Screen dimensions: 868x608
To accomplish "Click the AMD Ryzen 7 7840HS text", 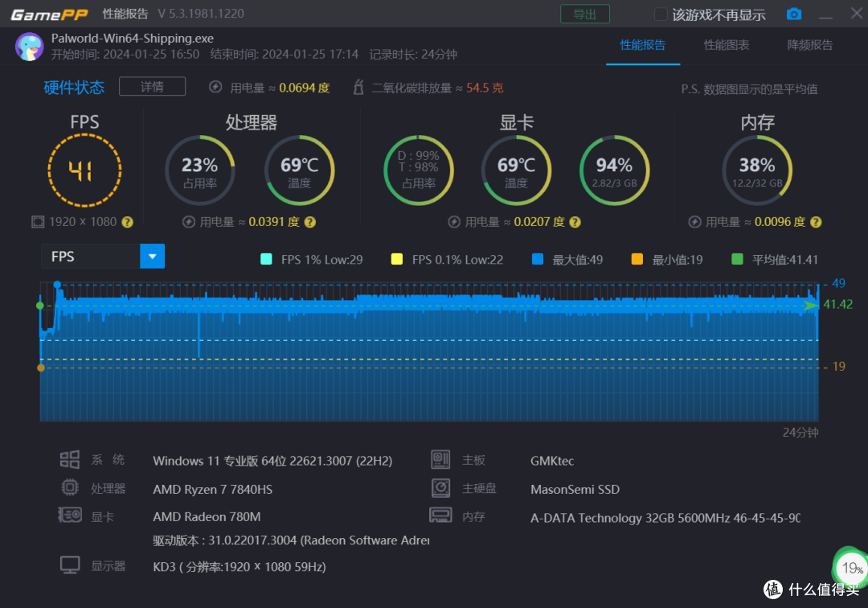I will 212,490.
